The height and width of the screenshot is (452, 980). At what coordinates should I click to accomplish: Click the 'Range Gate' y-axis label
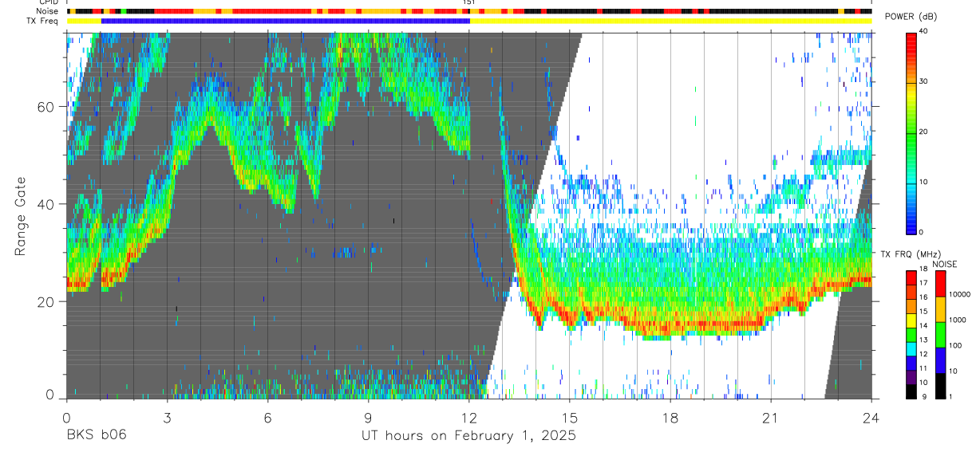point(22,216)
